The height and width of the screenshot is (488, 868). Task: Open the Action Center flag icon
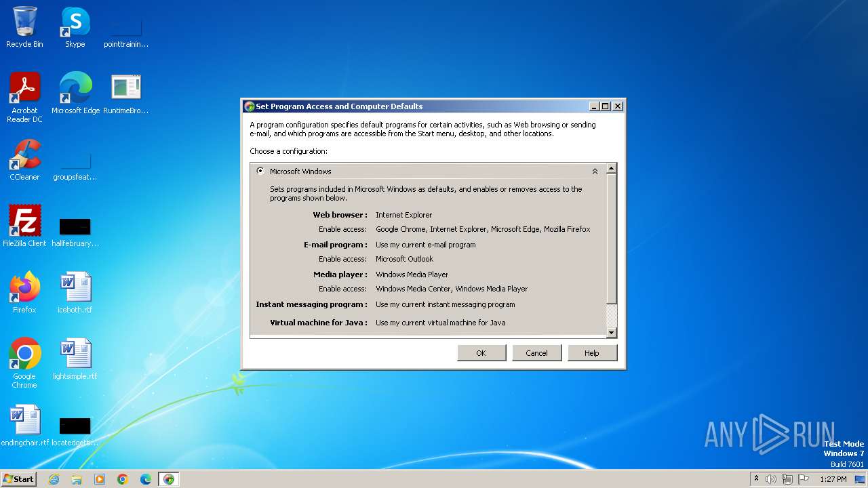[804, 479]
